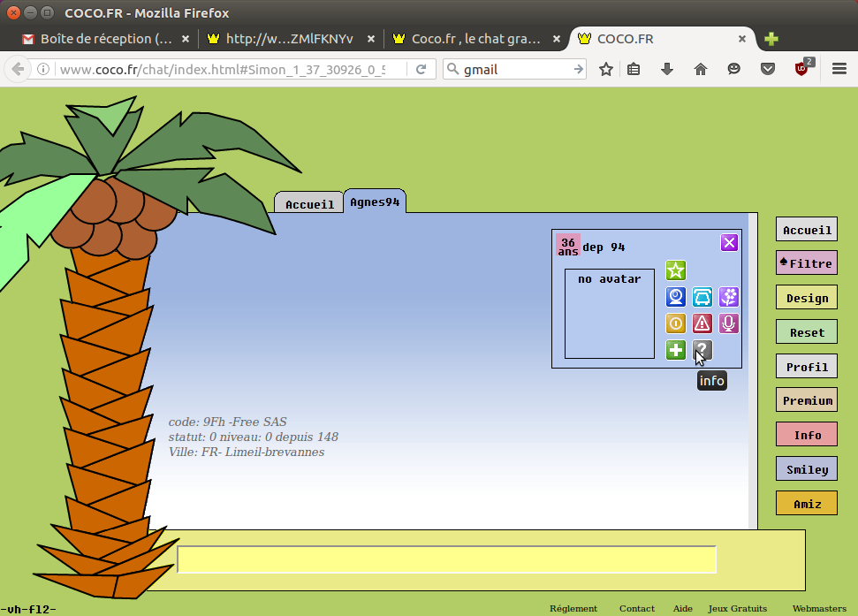The height and width of the screenshot is (616, 858).
Task: Click the chat bubble smiley toolbar icon
Action: pyautogui.click(x=733, y=70)
